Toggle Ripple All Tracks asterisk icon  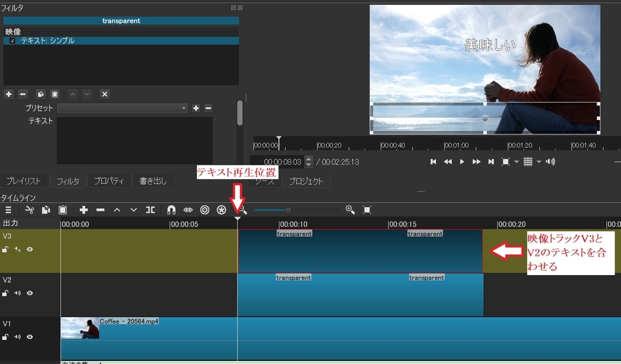(221, 210)
